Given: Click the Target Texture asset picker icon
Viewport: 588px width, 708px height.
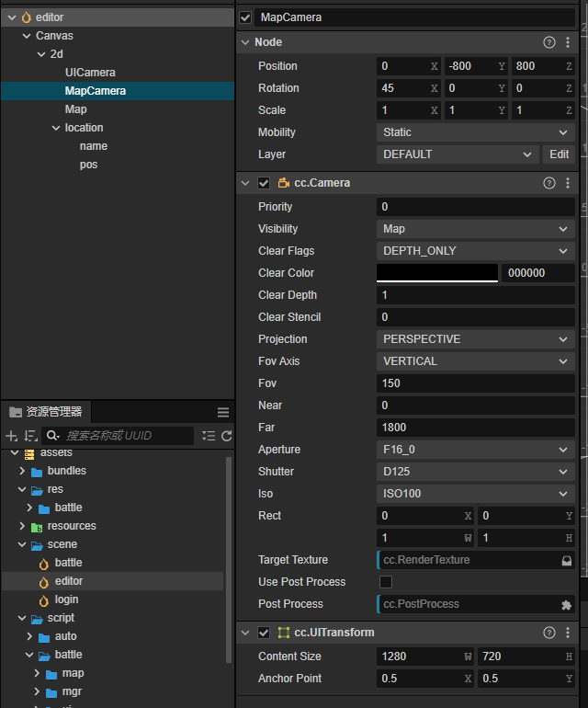Looking at the screenshot, I should coord(567,560).
